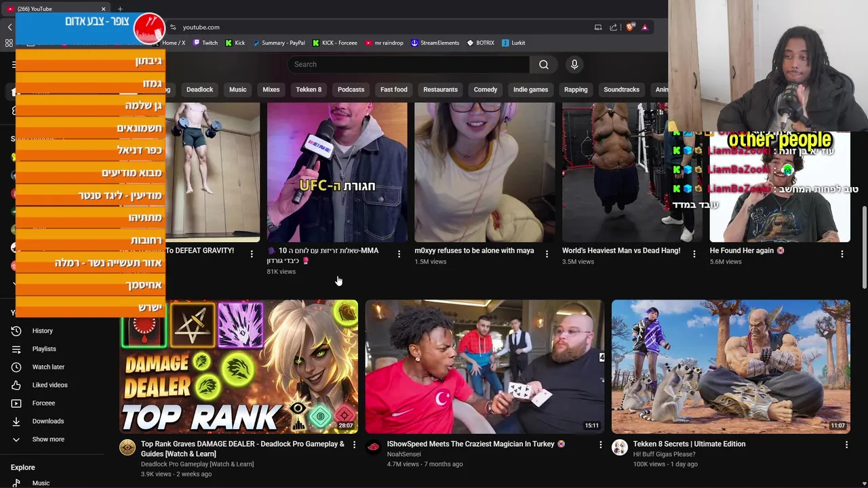Open options menu for MMA short
This screenshot has height=488, width=868.
(x=399, y=254)
